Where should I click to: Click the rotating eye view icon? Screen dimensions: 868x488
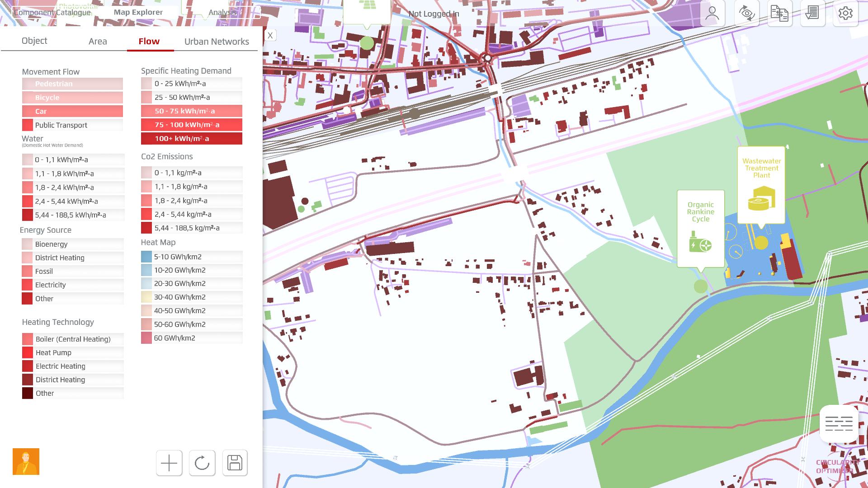pos(746,14)
